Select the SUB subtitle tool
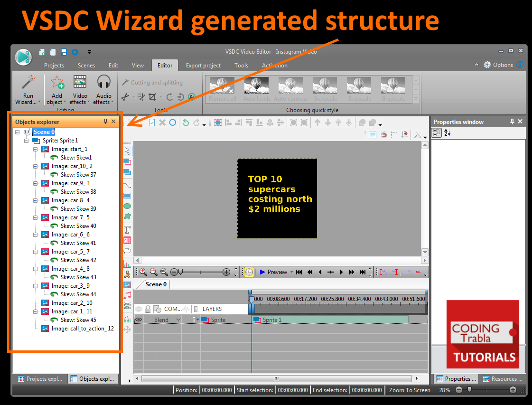 (127, 240)
